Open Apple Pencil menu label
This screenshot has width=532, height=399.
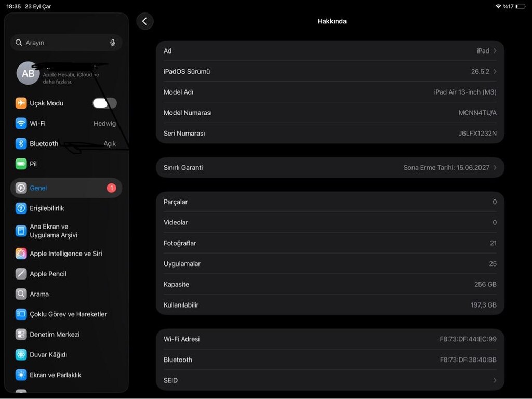[48, 274]
